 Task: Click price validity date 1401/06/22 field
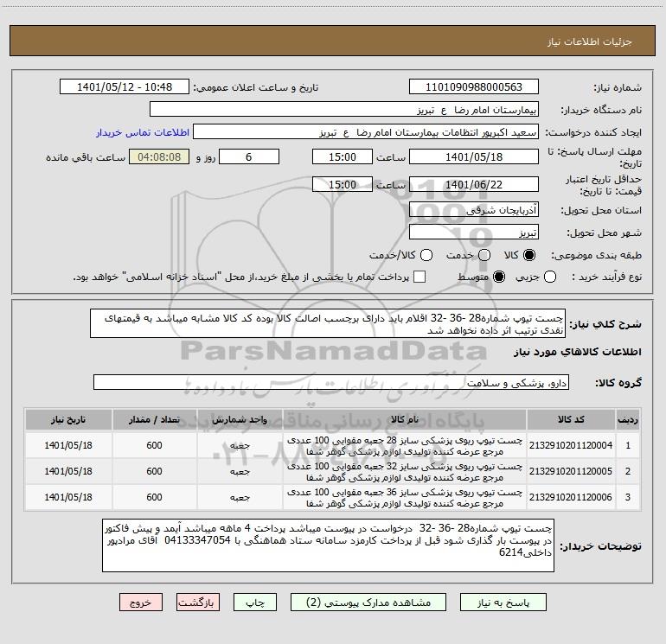point(474,184)
